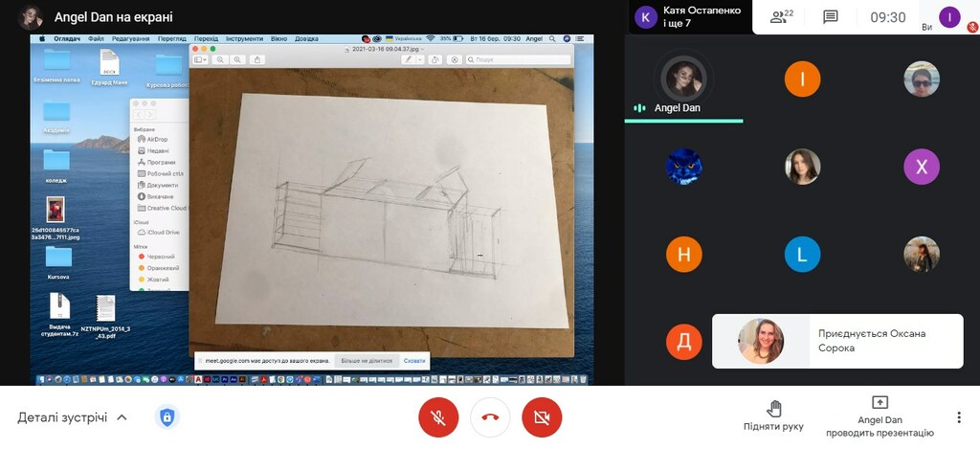This screenshot has height=449, width=980.
Task: Open the participants list showing 22 people
Action: point(782,17)
